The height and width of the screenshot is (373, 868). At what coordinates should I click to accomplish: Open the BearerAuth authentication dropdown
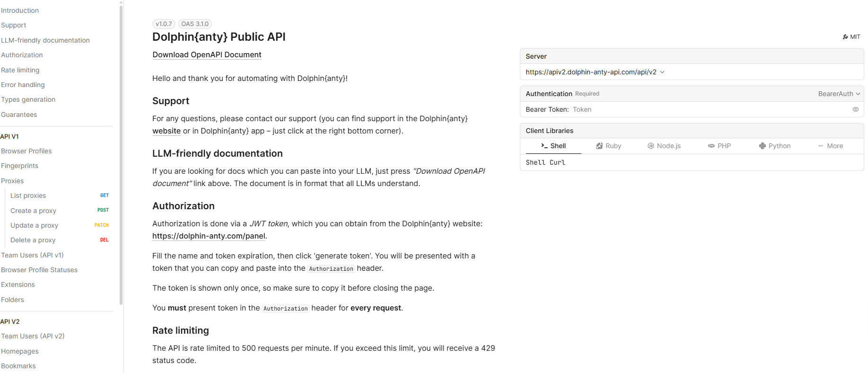pos(839,94)
